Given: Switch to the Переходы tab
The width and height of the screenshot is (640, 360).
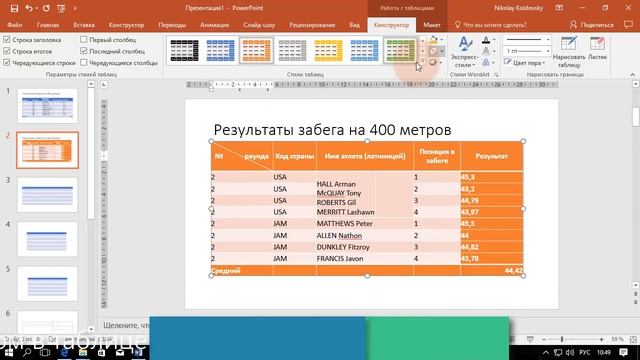Looking at the screenshot, I should coord(172,25).
